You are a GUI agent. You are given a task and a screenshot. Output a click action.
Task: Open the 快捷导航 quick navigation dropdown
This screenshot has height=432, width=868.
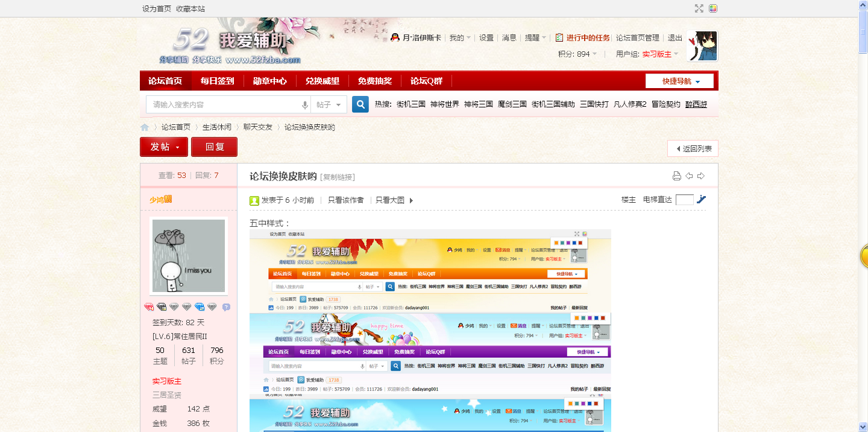pos(679,81)
